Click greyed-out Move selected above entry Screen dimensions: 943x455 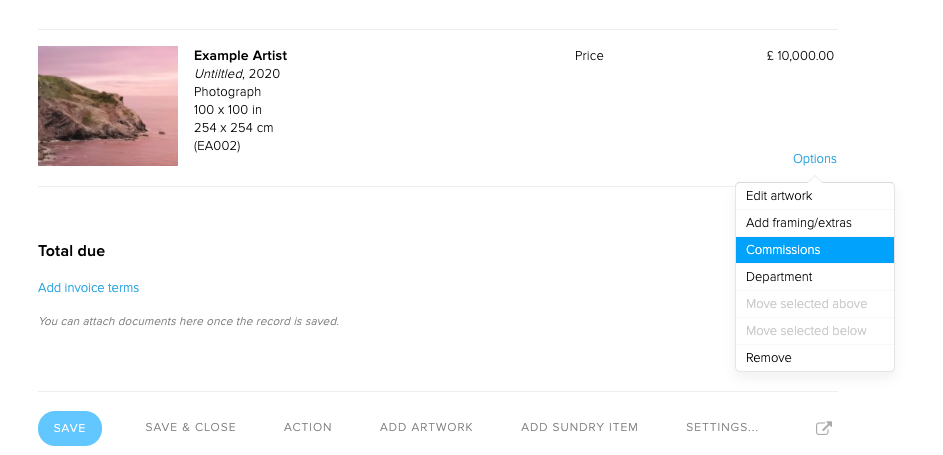[814, 304]
